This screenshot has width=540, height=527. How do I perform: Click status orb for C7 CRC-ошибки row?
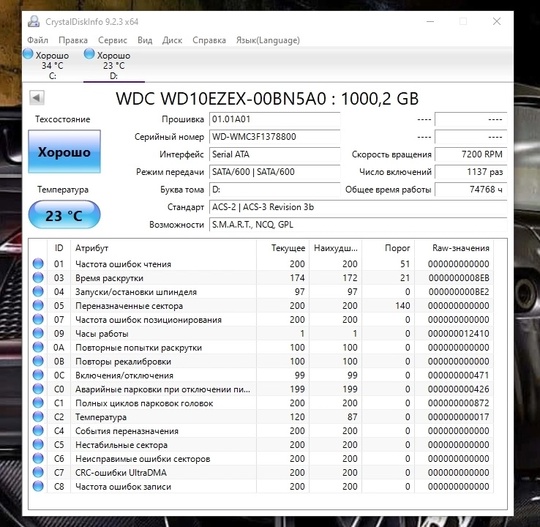38,472
